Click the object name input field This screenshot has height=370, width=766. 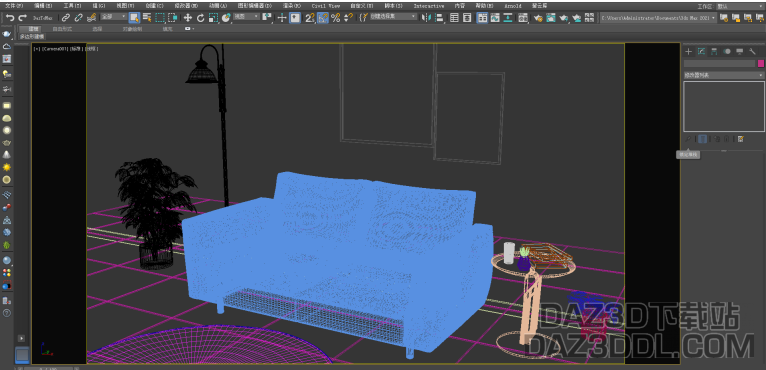point(720,64)
